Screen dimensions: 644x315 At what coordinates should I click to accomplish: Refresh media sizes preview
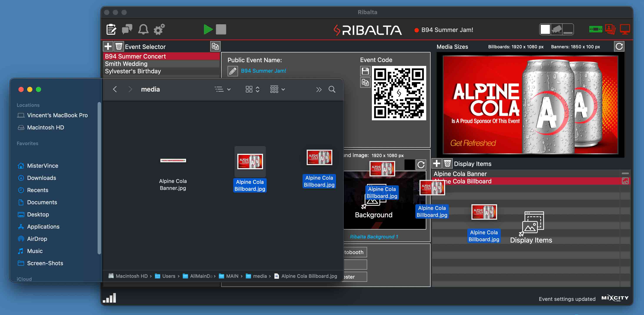pos(619,47)
